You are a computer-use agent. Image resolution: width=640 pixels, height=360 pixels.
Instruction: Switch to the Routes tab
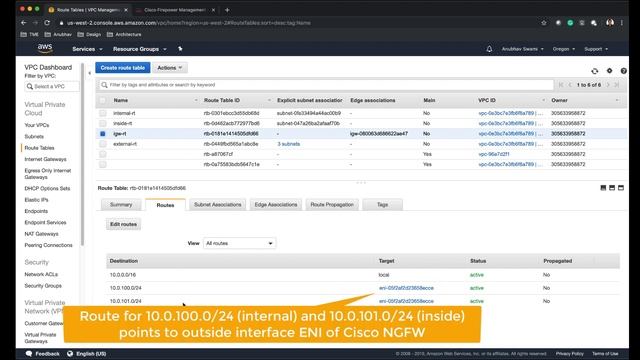[165, 205]
